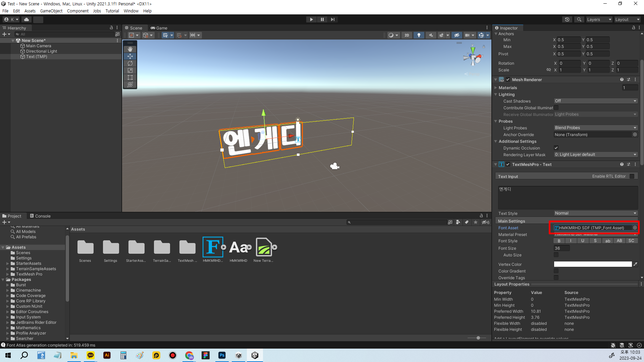The height and width of the screenshot is (362, 644).
Task: Toggle scene audio icon
Action: coord(431,35)
